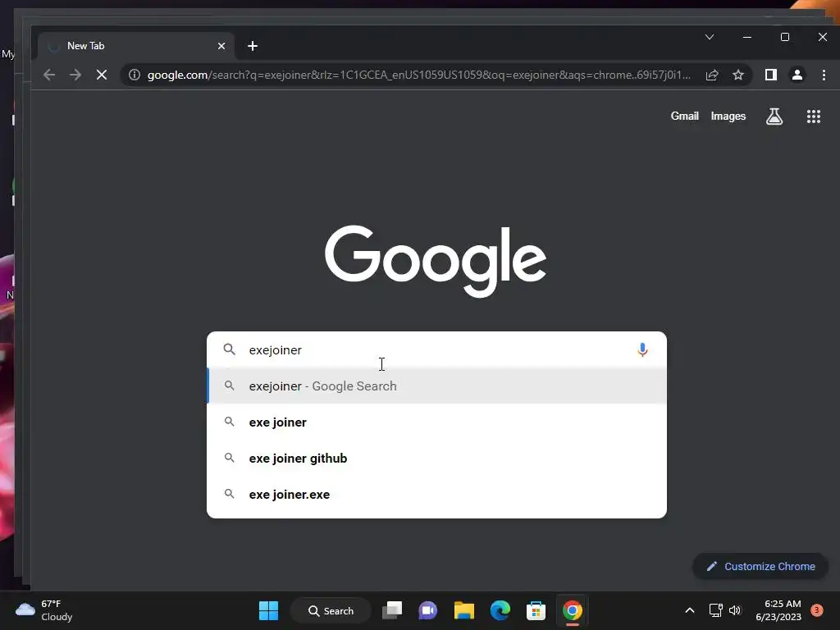
Task: Close the New Tab tab
Action: 221,46
